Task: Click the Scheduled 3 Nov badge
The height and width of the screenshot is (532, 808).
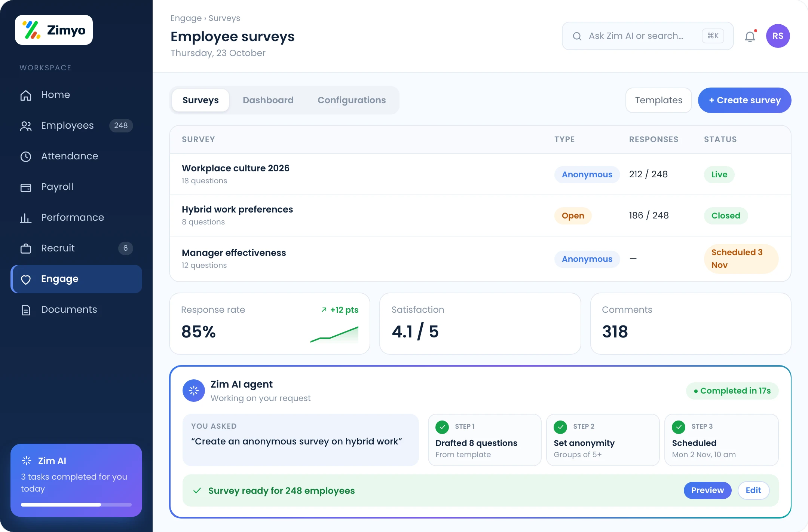Action: 741,259
